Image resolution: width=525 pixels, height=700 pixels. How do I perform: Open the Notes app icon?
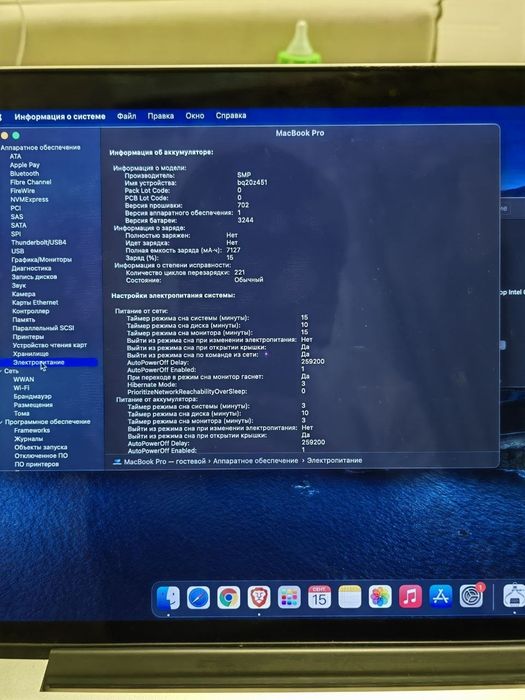pyautogui.click(x=350, y=597)
